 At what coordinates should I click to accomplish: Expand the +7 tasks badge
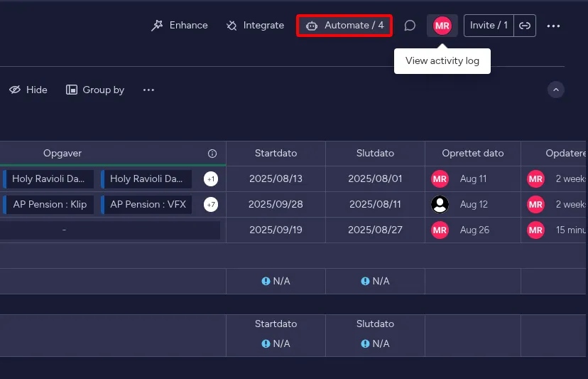pos(211,205)
